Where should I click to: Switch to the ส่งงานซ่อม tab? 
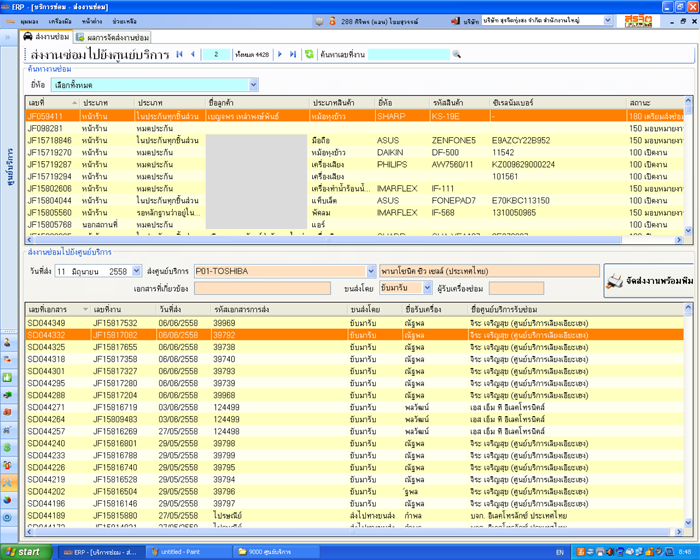46,37
